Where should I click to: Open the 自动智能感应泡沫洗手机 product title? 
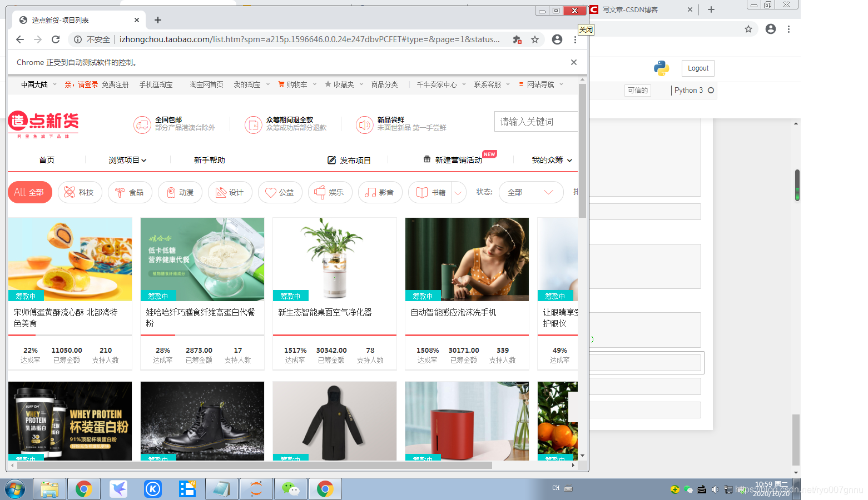(453, 313)
